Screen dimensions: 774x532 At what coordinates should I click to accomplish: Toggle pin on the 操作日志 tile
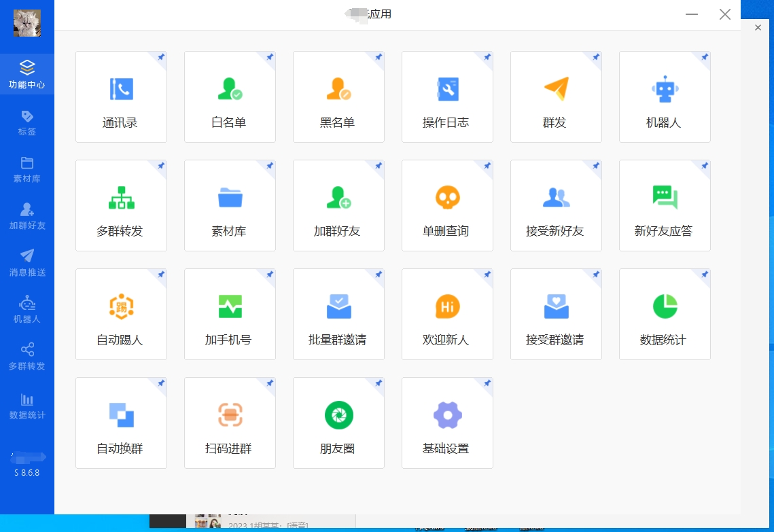click(487, 57)
